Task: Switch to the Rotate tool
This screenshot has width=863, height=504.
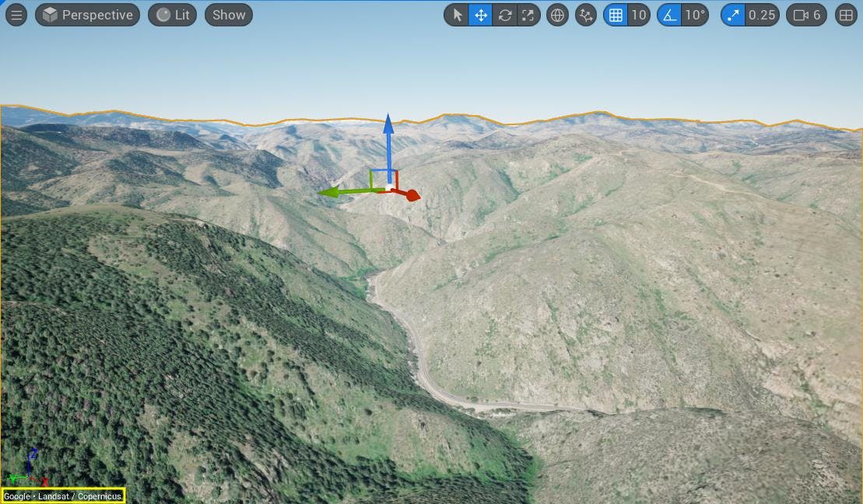Action: pyautogui.click(x=504, y=14)
